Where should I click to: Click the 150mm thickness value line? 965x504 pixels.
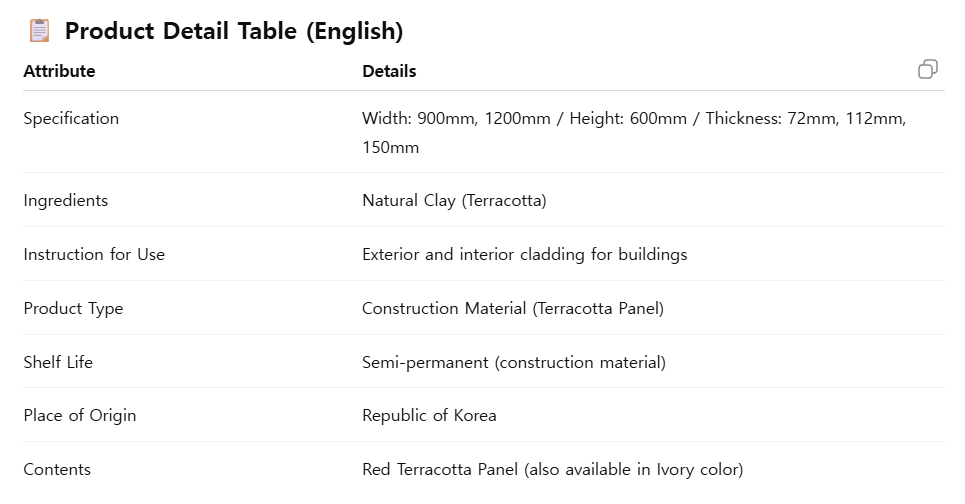[390, 148]
